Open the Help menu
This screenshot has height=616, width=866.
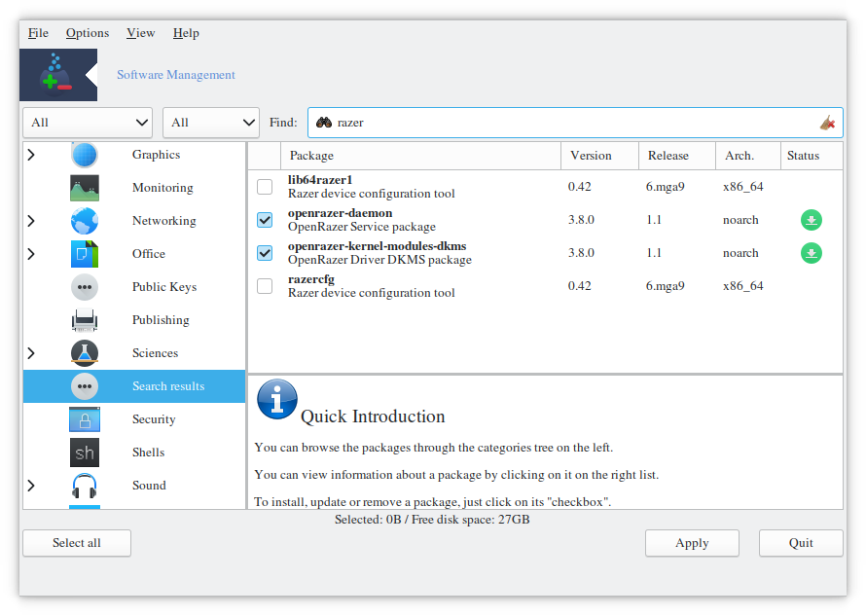click(x=186, y=33)
